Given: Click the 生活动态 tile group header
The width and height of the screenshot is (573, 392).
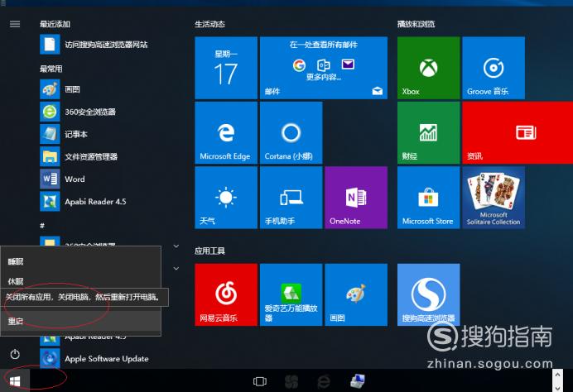Looking at the screenshot, I should click(209, 24).
